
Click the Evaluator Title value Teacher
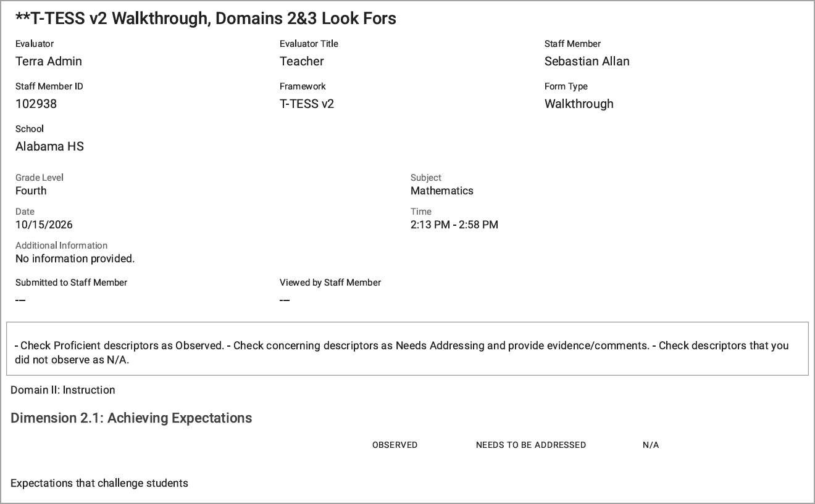pyautogui.click(x=302, y=61)
